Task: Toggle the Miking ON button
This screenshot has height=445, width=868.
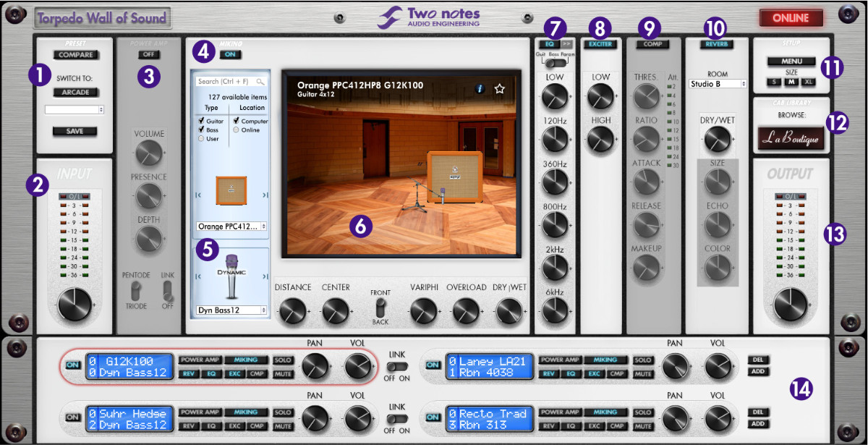Action: pos(231,54)
